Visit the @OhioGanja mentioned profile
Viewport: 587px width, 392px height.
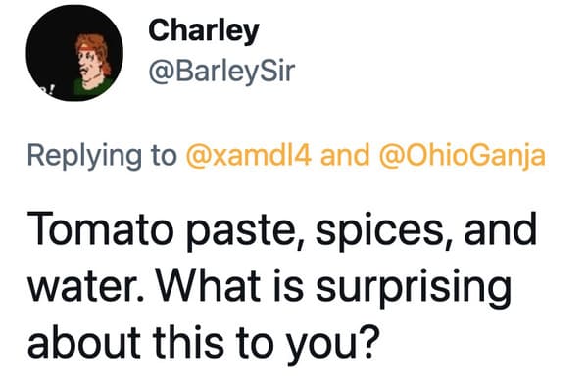point(463,156)
